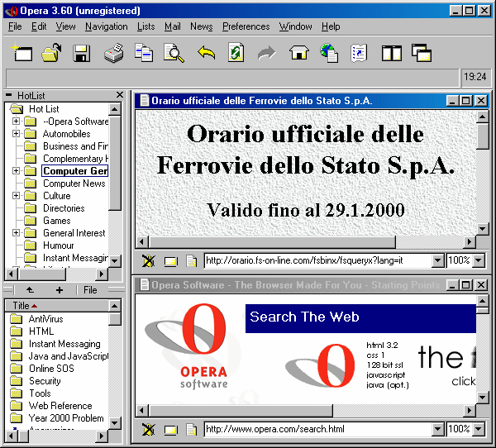Click the Tile windows icon

tap(391, 54)
